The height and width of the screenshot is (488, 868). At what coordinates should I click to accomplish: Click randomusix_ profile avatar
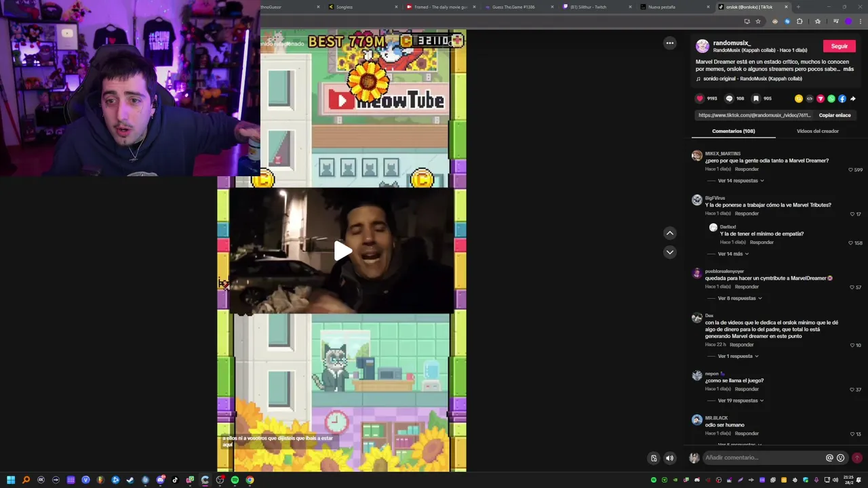coord(703,46)
